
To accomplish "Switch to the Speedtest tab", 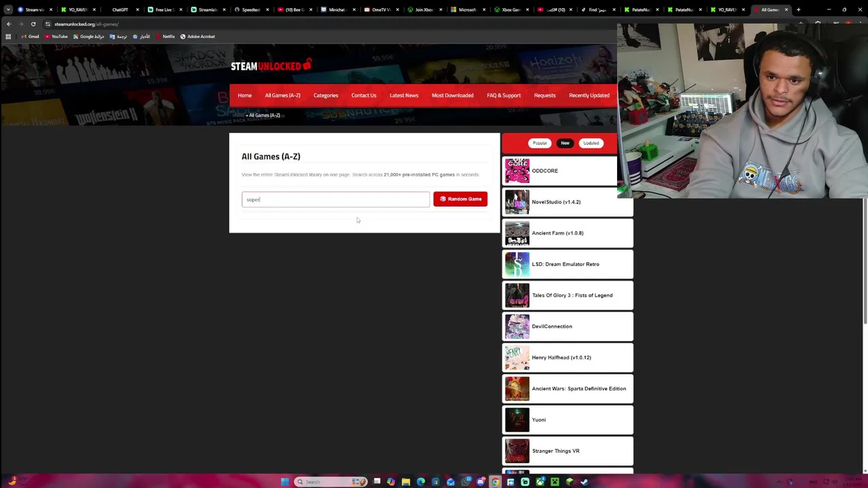I will [251, 9].
